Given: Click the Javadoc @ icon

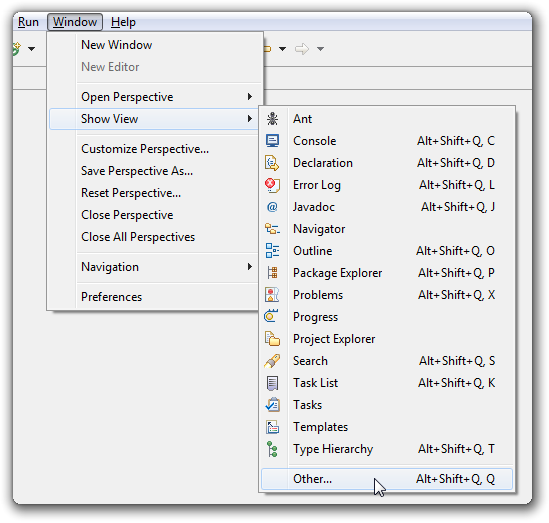Looking at the screenshot, I should tap(272, 207).
